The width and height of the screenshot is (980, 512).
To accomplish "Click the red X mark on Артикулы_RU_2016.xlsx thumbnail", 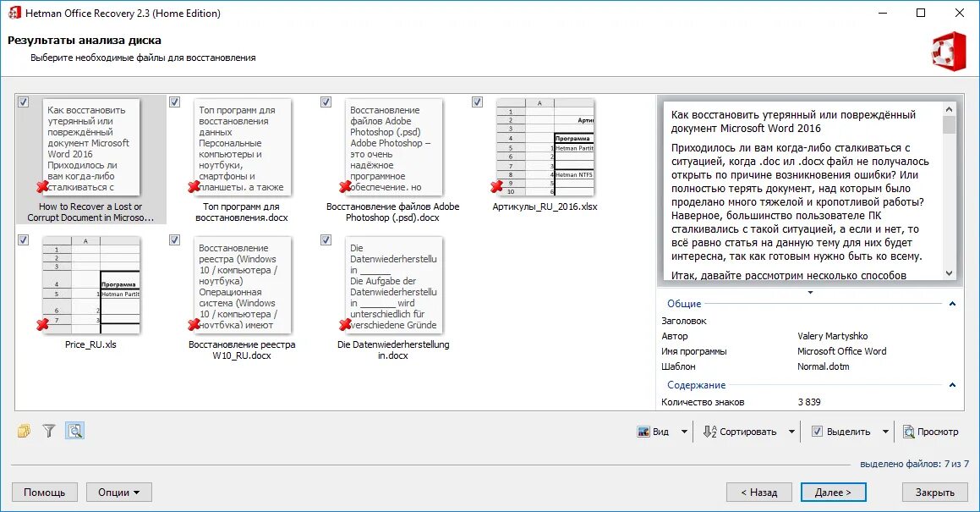I will [497, 186].
